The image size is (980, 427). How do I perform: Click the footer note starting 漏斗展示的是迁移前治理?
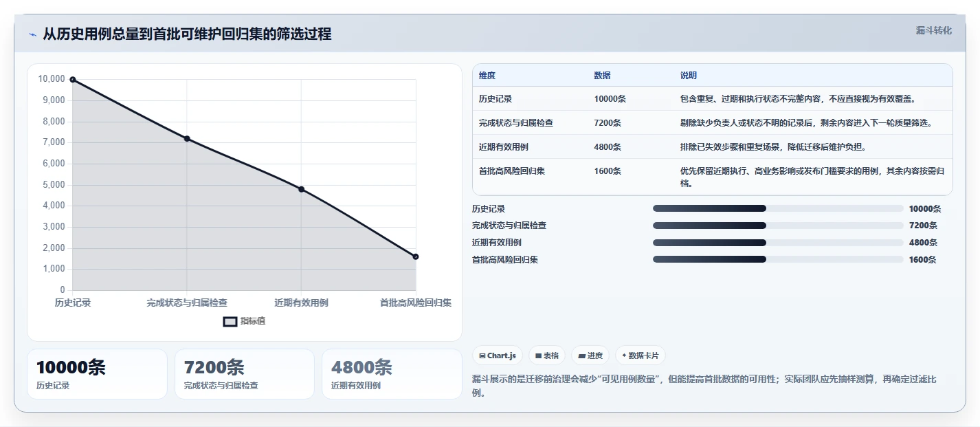point(704,386)
